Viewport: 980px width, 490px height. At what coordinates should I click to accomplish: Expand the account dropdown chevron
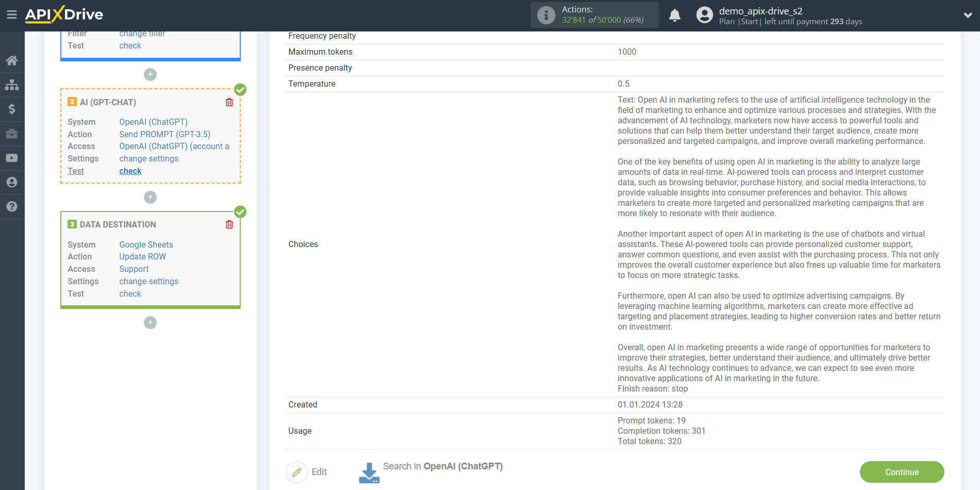pyautogui.click(x=968, y=15)
